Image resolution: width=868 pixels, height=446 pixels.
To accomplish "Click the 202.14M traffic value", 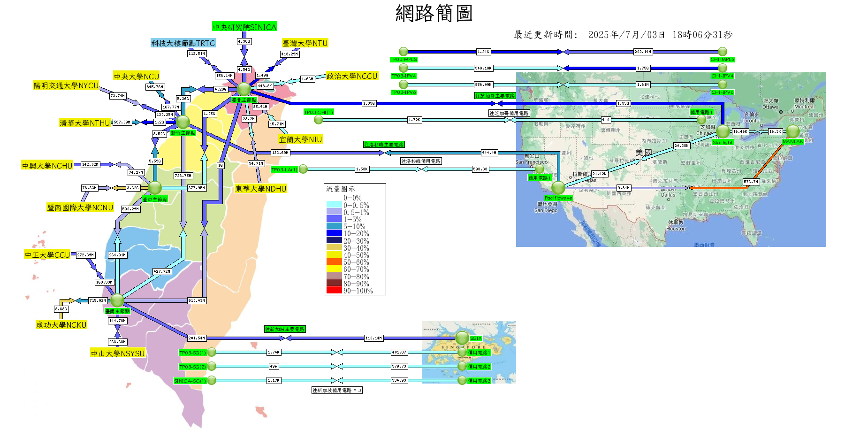I will coord(643,52).
